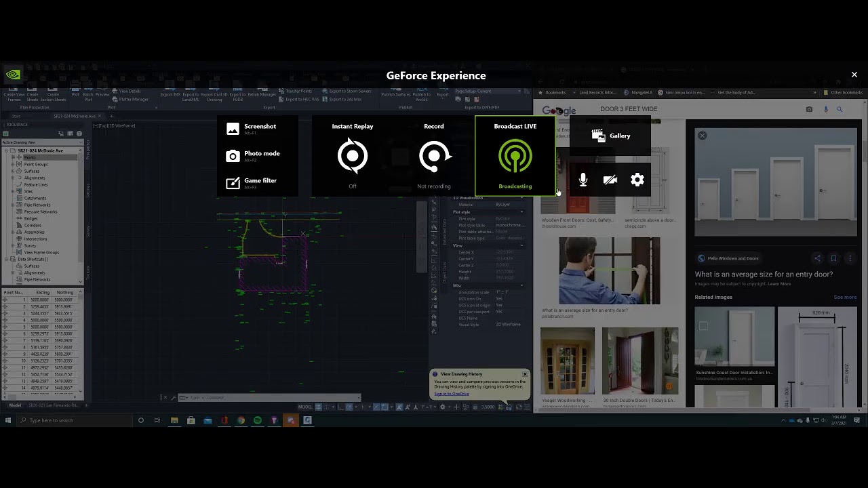This screenshot has width=868, height=488.
Task: Open the Other bookmarks folder
Action: pos(844,92)
